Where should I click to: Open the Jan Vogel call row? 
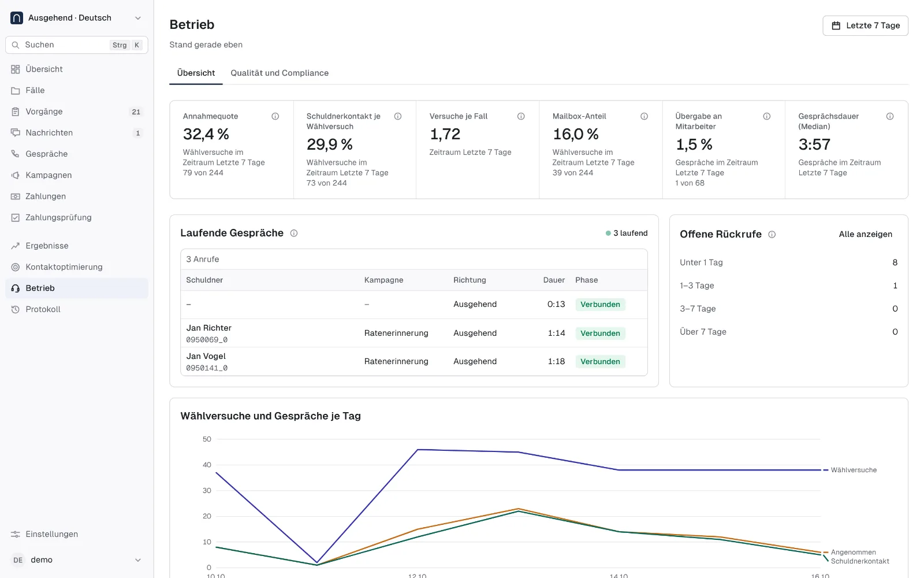413,361
